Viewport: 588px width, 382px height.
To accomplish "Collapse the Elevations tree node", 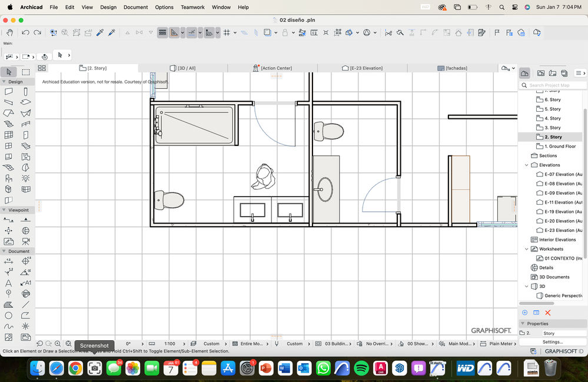I will coord(527,165).
